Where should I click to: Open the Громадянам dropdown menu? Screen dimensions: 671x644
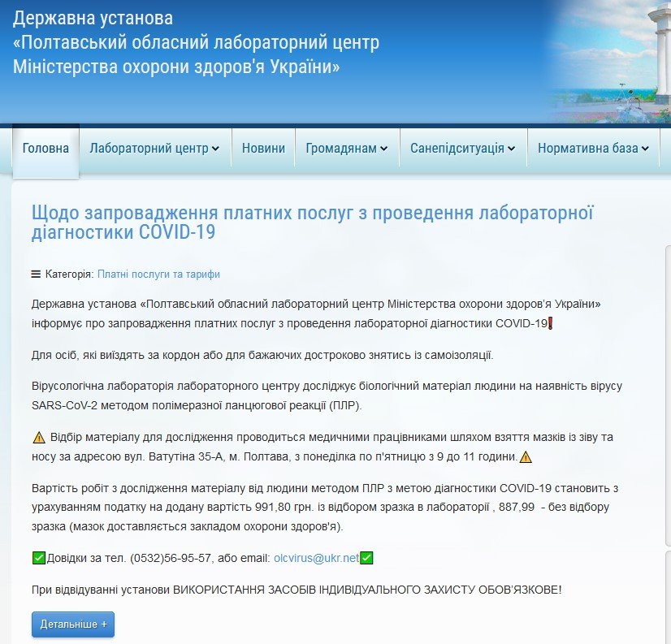[347, 149]
